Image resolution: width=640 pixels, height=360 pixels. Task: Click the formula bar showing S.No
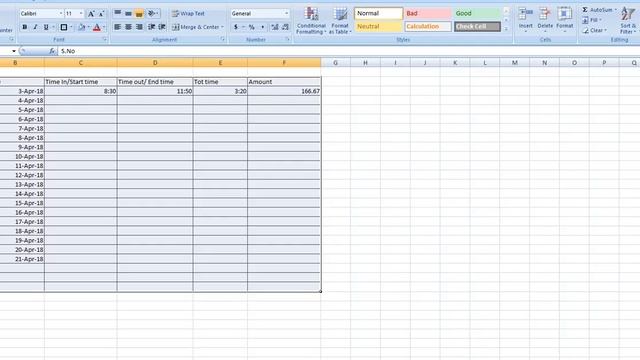(x=349, y=51)
